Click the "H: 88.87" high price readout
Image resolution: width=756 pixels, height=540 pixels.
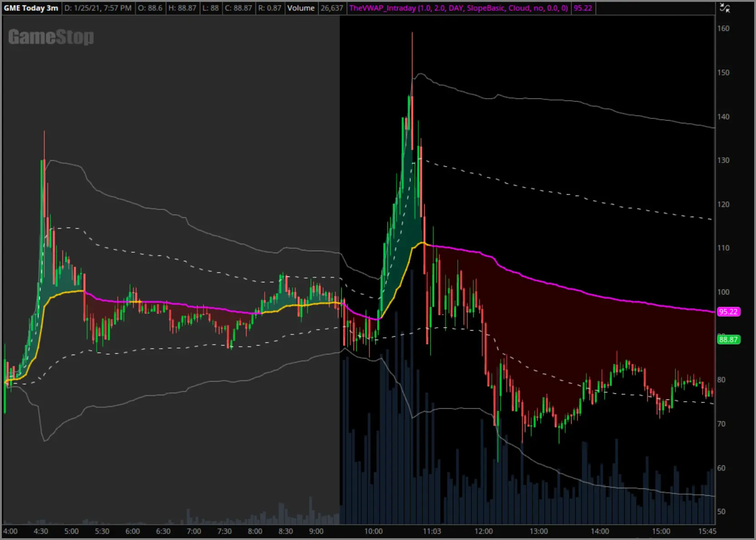tap(182, 8)
